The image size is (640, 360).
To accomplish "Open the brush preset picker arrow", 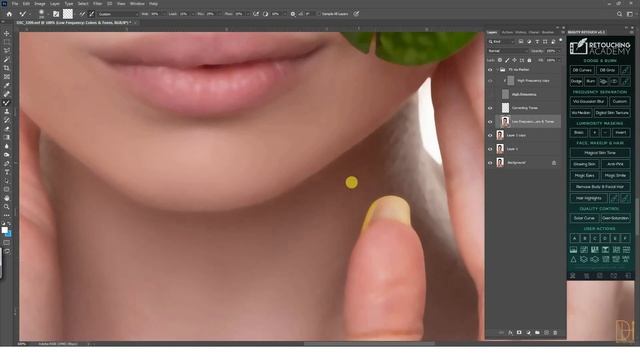I will (48, 14).
